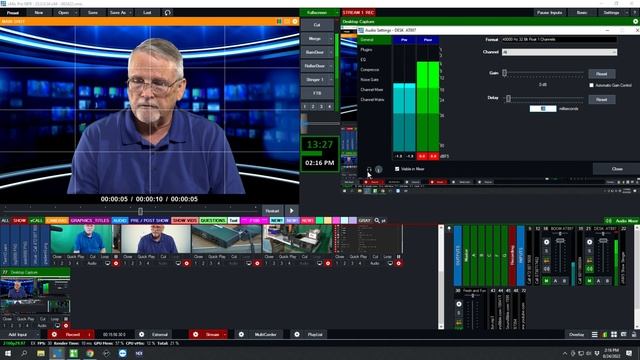Expand the Fullscreen dropdown arrow
Image resolution: width=640 pixels, height=360 pixels.
pyautogui.click(x=337, y=13)
